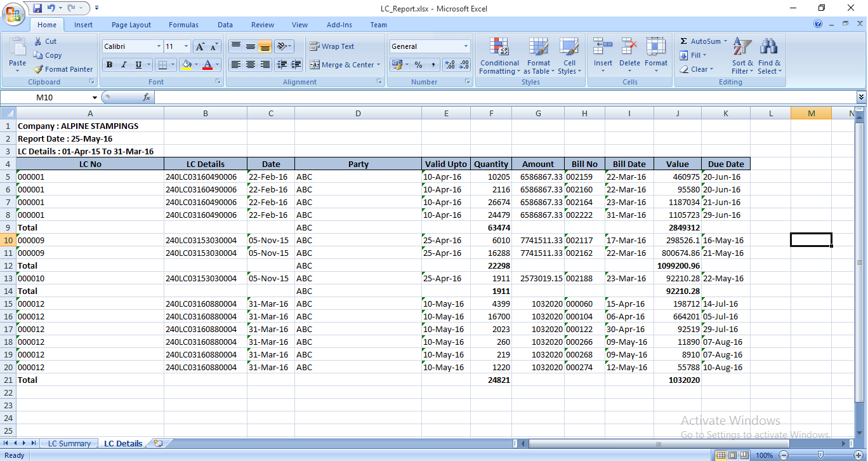The height and width of the screenshot is (461, 868).
Task: Decrease indent of cell content
Action: (281, 65)
